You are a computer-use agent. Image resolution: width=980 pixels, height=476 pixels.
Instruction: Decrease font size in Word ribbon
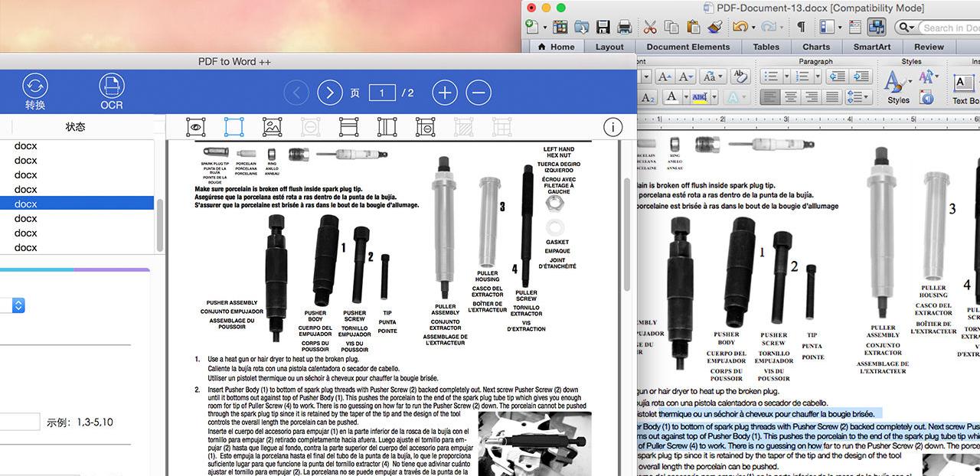[686, 77]
